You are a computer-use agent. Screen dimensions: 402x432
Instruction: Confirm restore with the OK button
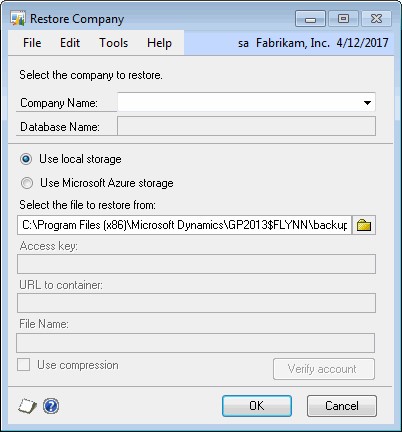(x=257, y=406)
